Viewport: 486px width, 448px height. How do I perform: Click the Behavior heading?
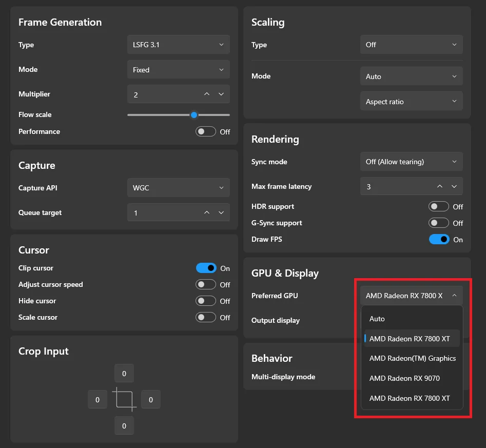272,358
